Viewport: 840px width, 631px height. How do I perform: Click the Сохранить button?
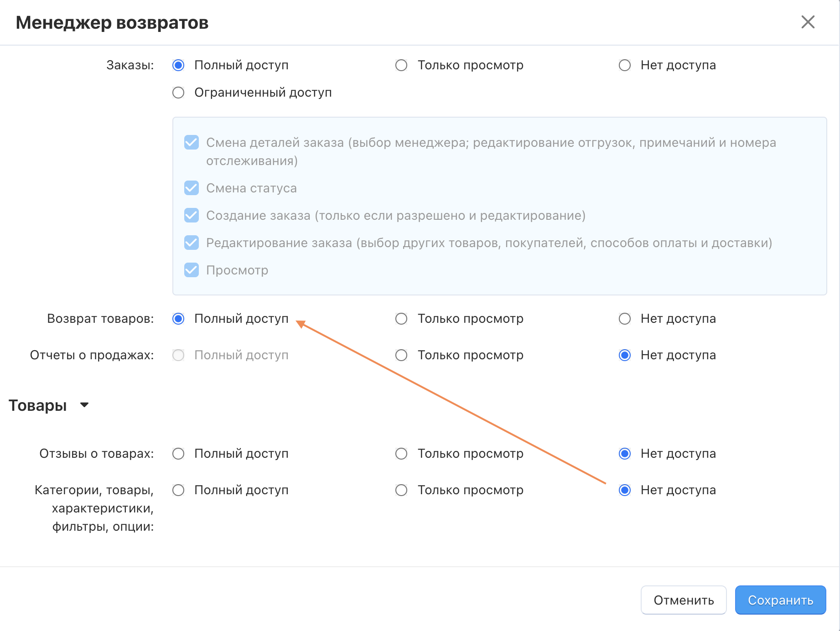coord(780,600)
